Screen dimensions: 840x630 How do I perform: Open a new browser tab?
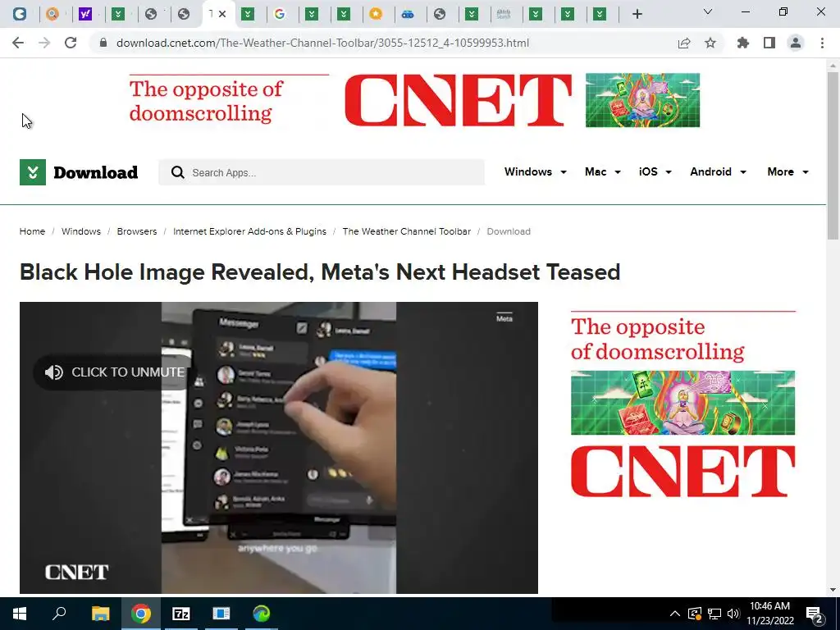pos(637,14)
